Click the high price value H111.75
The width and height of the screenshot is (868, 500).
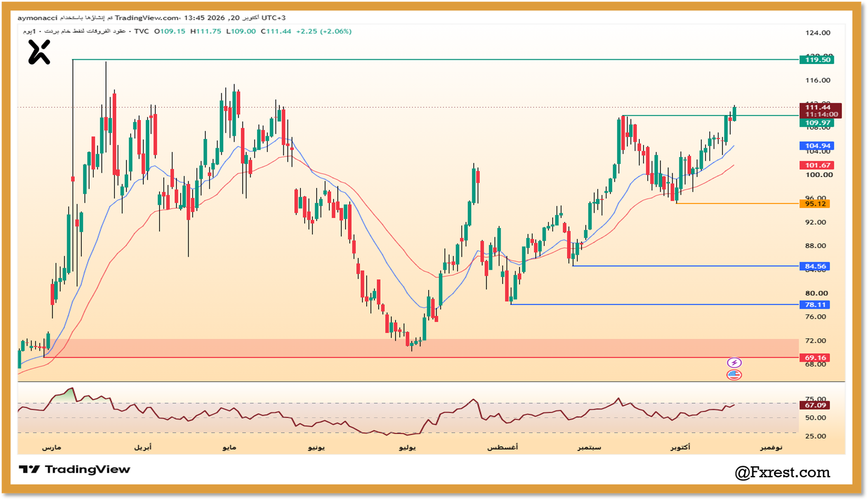[x=206, y=31]
